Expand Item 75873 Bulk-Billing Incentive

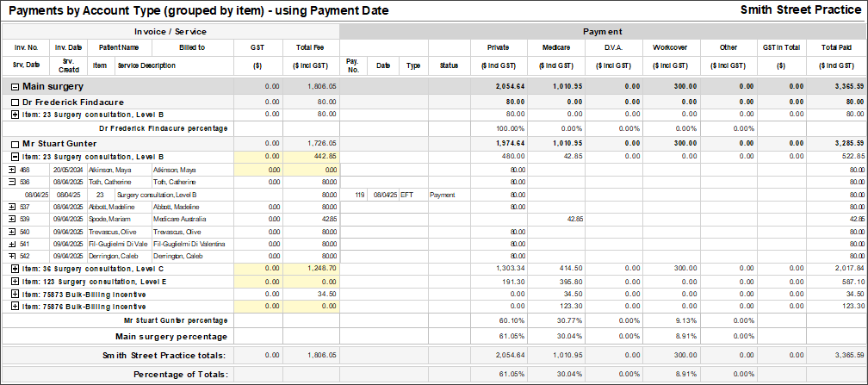(15, 294)
